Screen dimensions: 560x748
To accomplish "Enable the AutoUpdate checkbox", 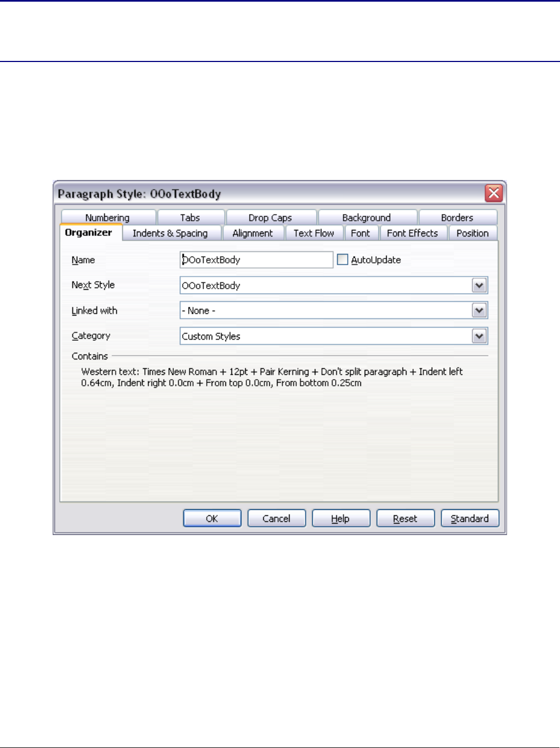I will pyautogui.click(x=343, y=260).
